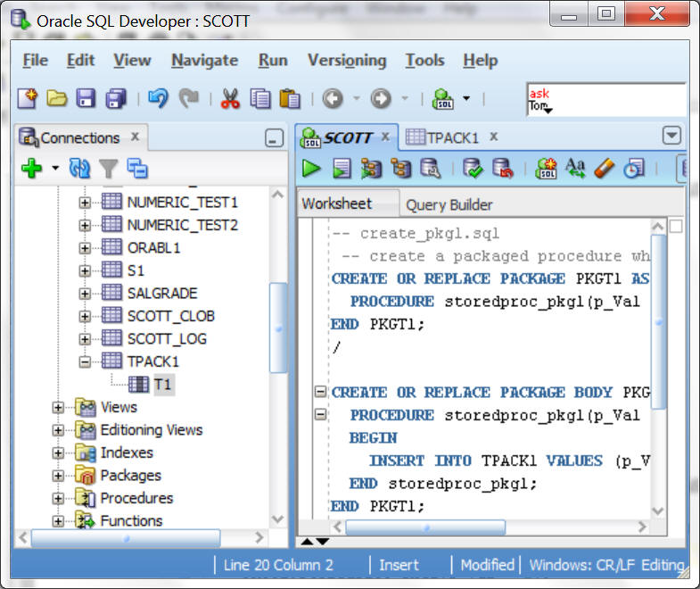Navigate forward with the right arrow button

[x=381, y=99]
